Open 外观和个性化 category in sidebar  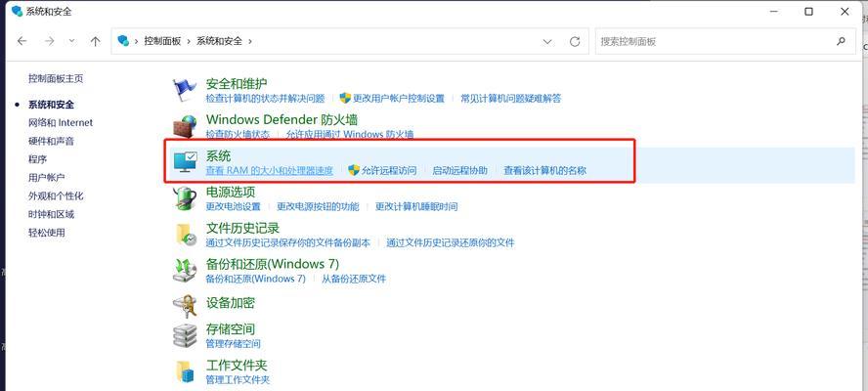coord(56,195)
